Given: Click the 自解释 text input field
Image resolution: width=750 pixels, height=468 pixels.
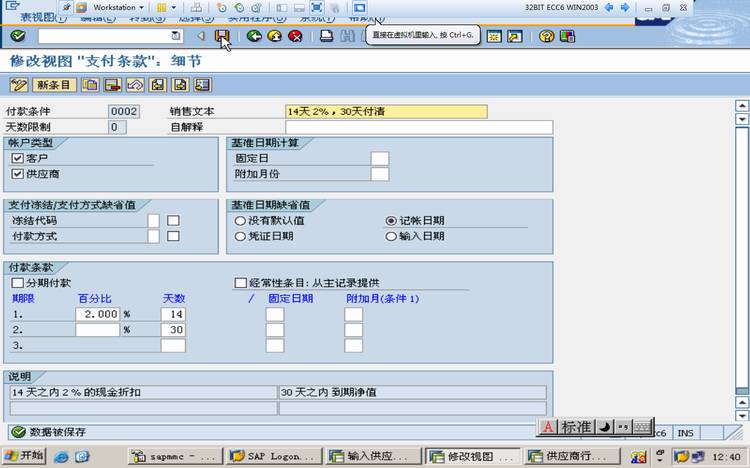Looking at the screenshot, I should click(x=419, y=127).
